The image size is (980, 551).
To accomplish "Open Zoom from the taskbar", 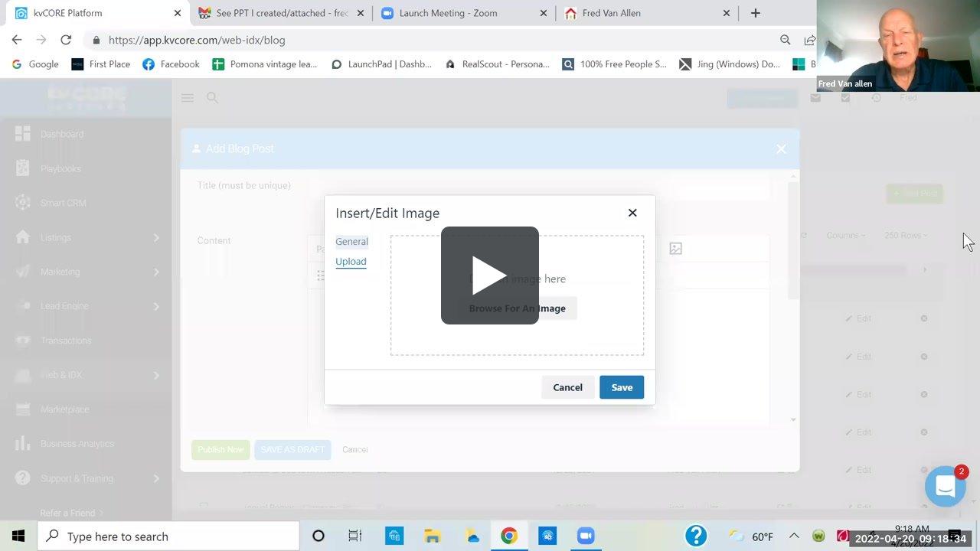I will coord(586,536).
